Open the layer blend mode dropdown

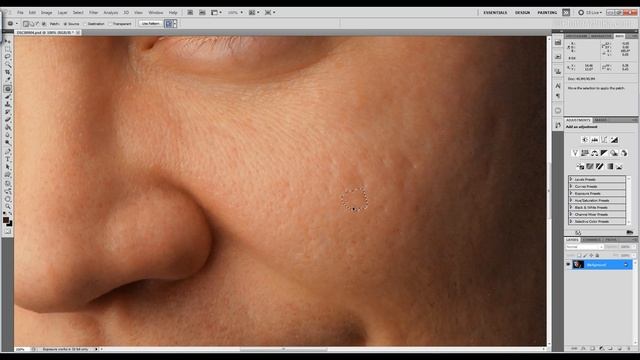(584, 247)
